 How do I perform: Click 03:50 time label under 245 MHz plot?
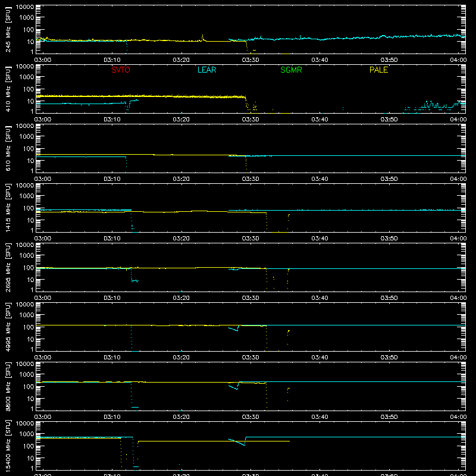[x=389, y=60]
